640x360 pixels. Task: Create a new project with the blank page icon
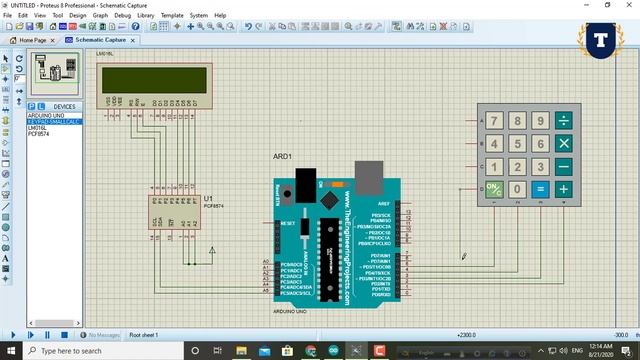[9, 27]
